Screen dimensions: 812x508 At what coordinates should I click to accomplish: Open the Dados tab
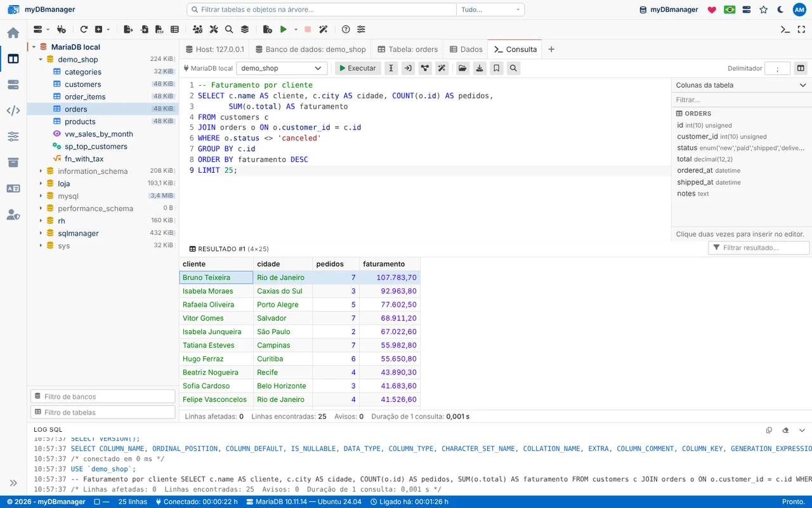coord(466,49)
